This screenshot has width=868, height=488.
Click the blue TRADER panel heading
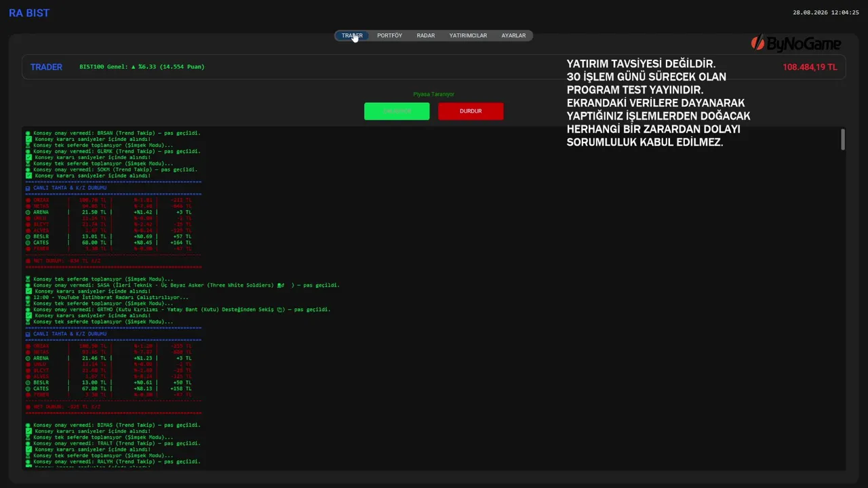tap(46, 67)
